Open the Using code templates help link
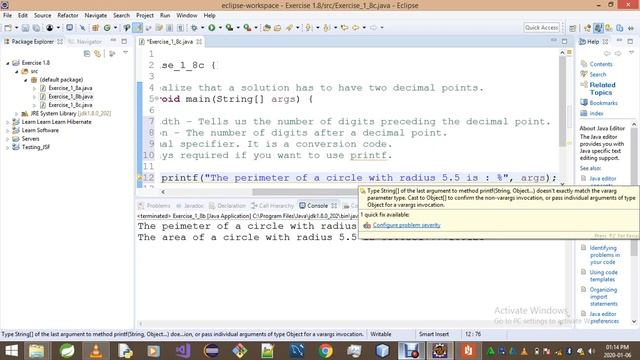This screenshot has height=360, width=640. pos(603,276)
